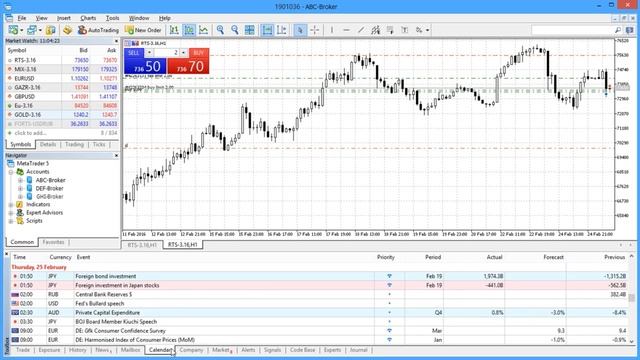The image size is (640, 360).
Task: Close the Navigator panel
Action: 116,156
